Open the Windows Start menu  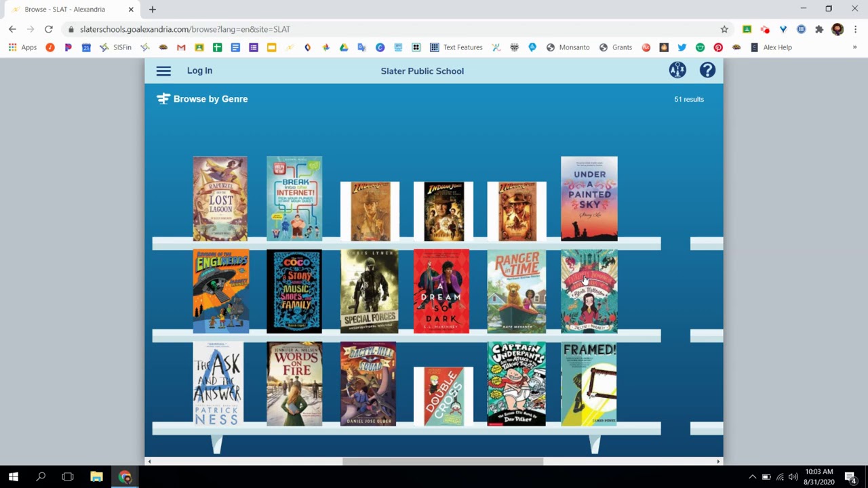[x=14, y=476]
